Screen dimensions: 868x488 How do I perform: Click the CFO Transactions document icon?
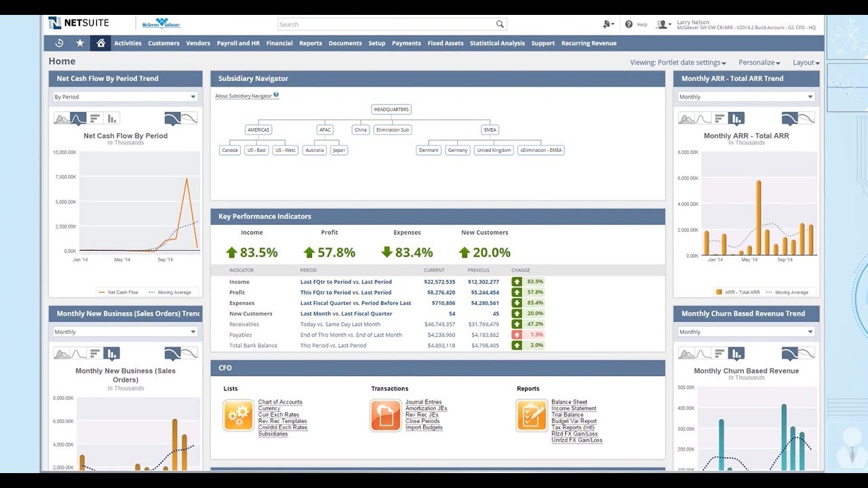pyautogui.click(x=386, y=415)
